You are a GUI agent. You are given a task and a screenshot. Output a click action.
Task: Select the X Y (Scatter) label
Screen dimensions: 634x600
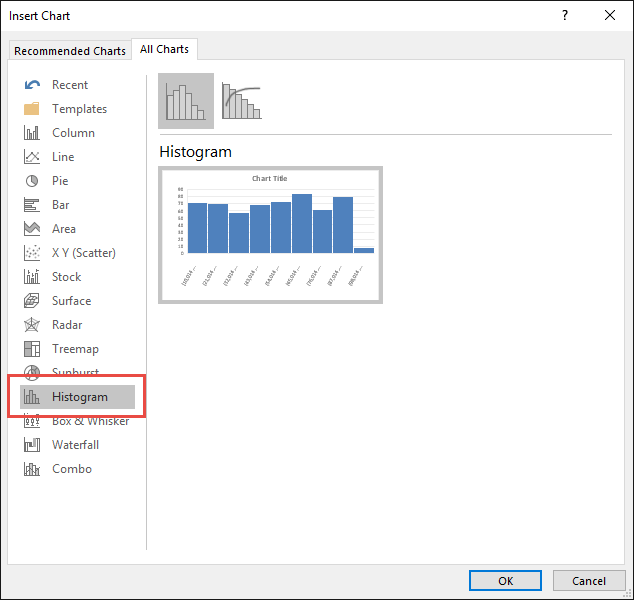click(x=84, y=253)
